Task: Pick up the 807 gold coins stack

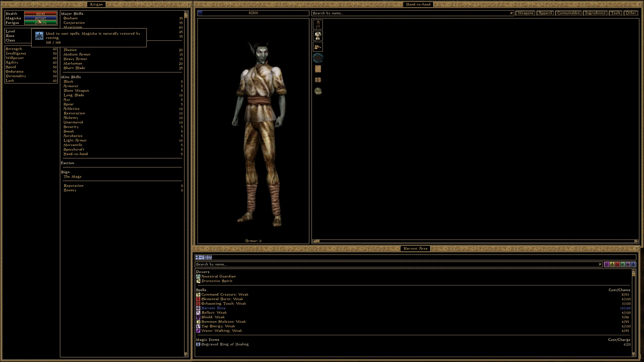Action: (318, 91)
